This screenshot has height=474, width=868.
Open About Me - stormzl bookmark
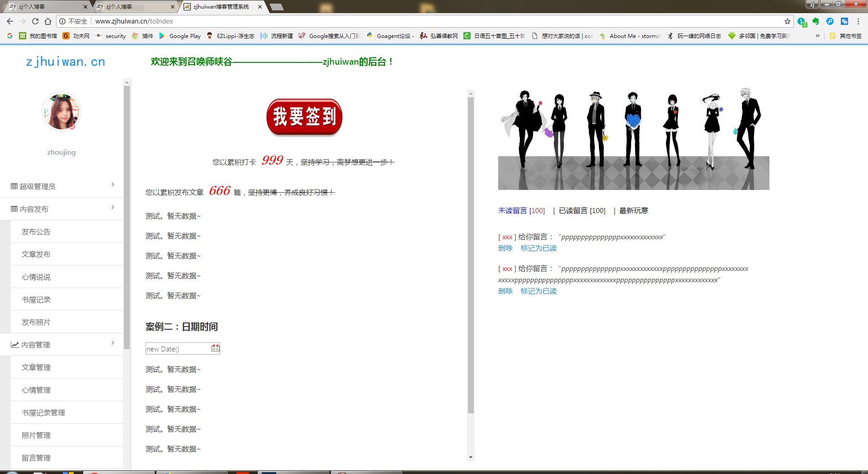pyautogui.click(x=630, y=36)
